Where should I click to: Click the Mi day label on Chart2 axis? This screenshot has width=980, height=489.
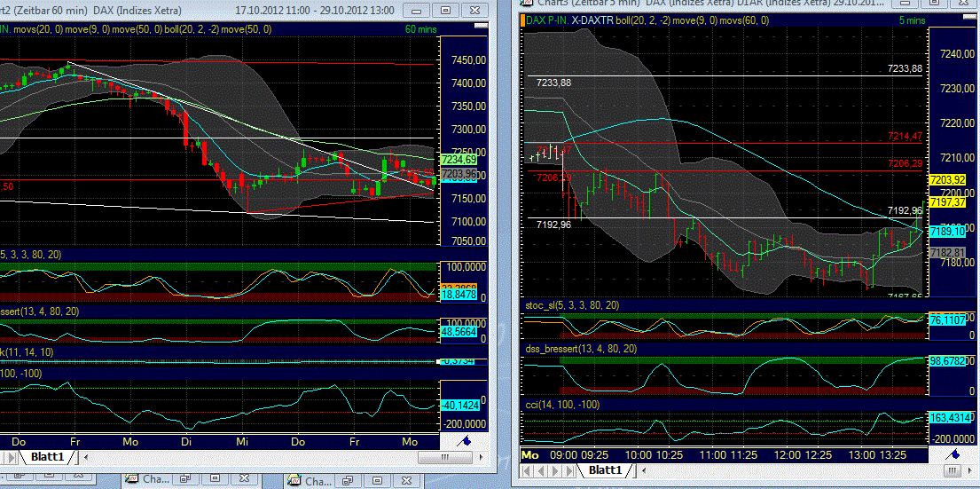(242, 441)
